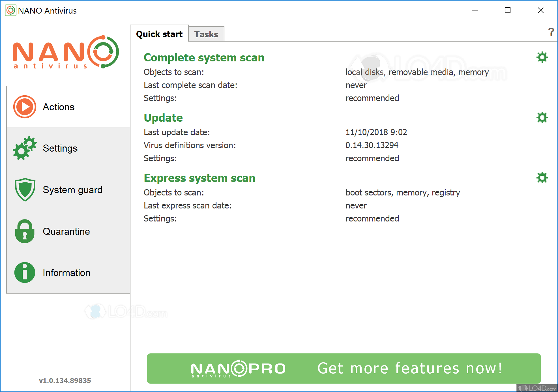Click the System guard shield icon
This screenshot has width=558, height=392.
[25, 189]
